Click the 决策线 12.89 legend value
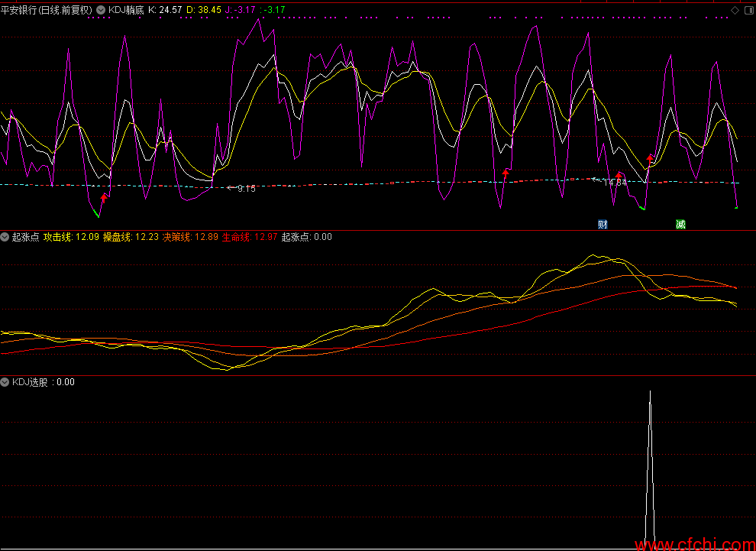Image resolution: width=756 pixels, height=551 pixels. [x=190, y=237]
